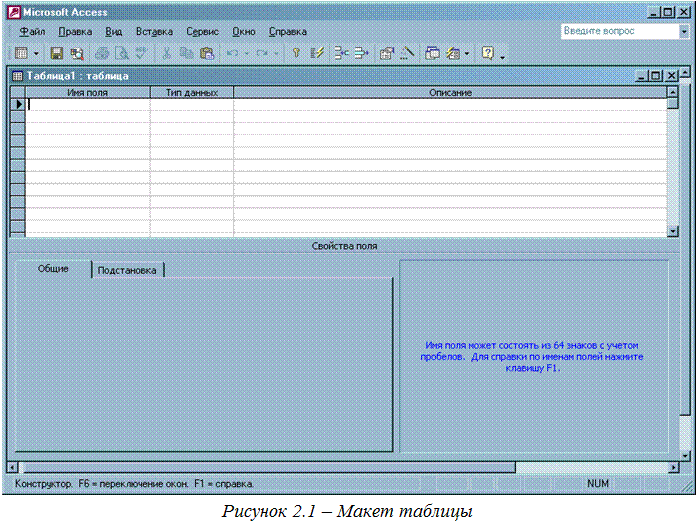
Task: Set Primary Key with key icon
Action: point(296,53)
